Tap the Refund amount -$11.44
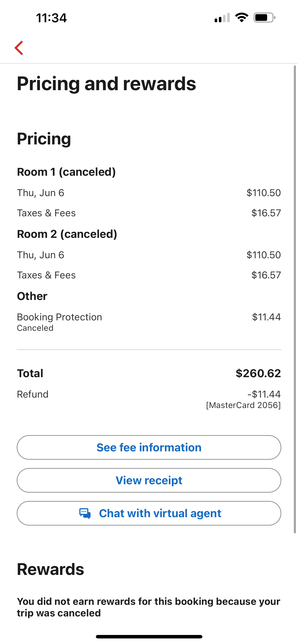The image size is (298, 644). tap(264, 394)
